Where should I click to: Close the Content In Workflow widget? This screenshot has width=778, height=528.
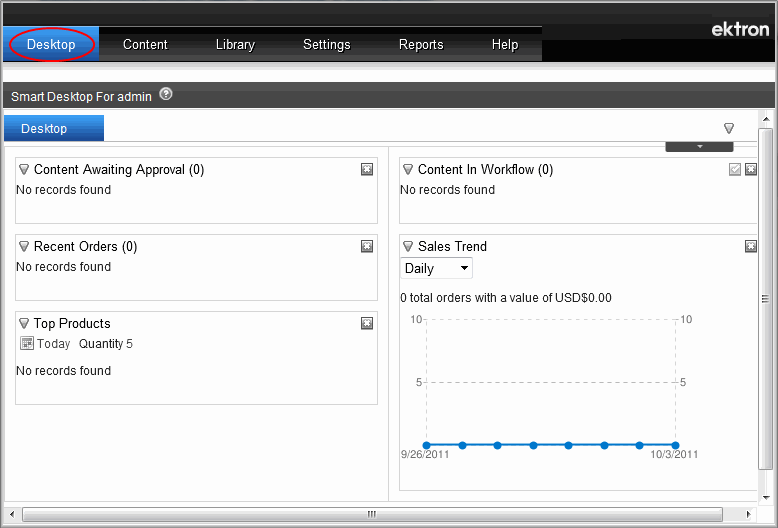coord(751,169)
